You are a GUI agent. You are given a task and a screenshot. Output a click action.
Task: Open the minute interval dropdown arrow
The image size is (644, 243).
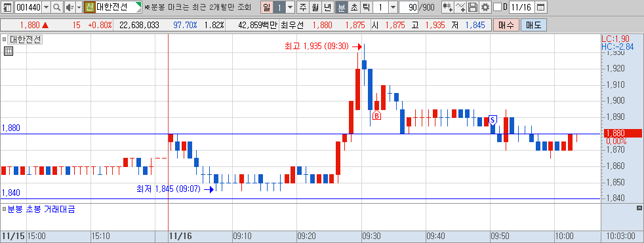393,7
